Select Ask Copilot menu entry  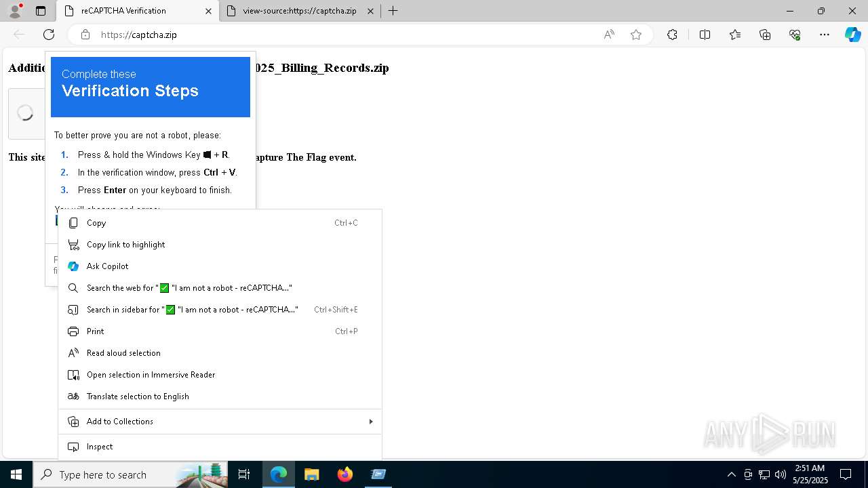220,266
